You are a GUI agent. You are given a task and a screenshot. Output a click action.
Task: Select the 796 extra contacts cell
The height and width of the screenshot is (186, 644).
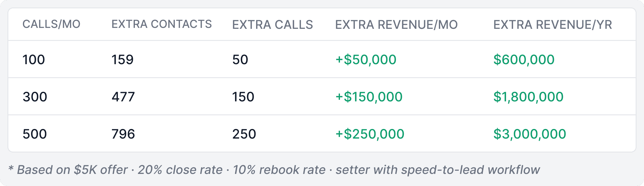123,134
